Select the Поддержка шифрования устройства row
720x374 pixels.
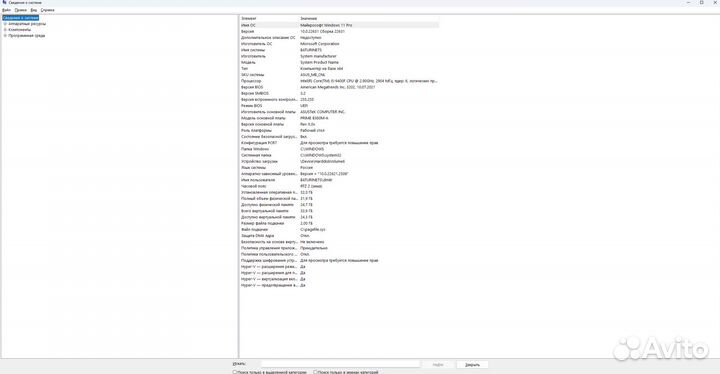tap(339, 261)
